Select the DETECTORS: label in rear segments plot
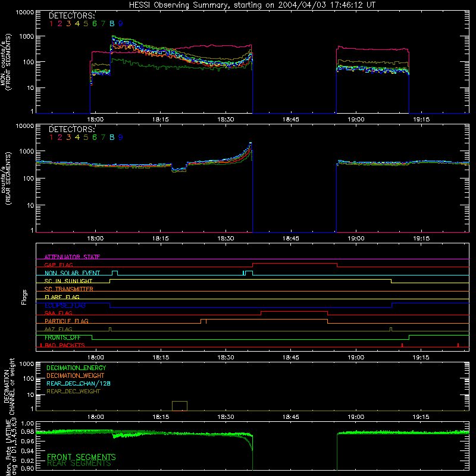This screenshot has height=476, width=476. point(72,129)
